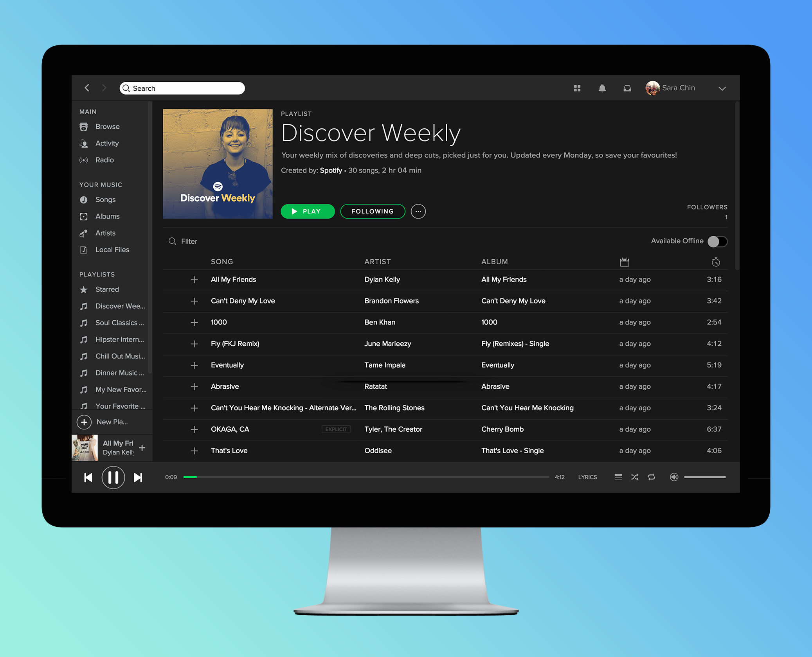Add All My Friends to your library
The width and height of the screenshot is (812, 657).
click(194, 279)
